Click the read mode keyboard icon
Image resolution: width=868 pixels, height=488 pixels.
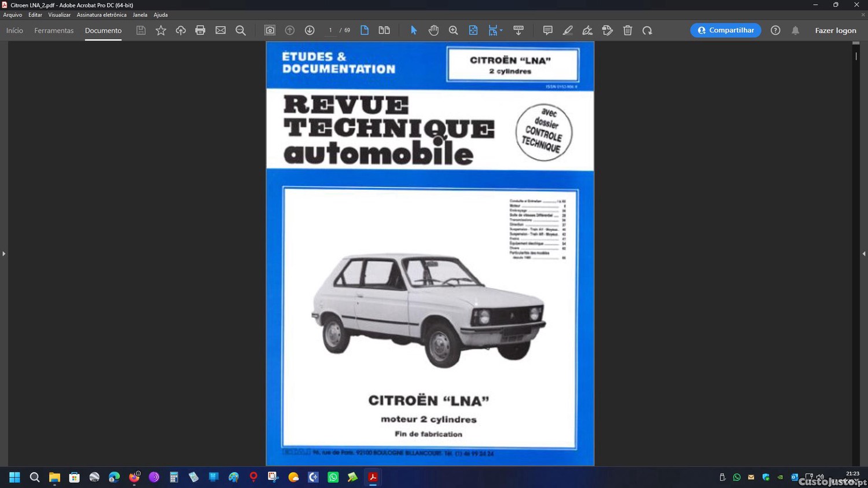point(518,30)
